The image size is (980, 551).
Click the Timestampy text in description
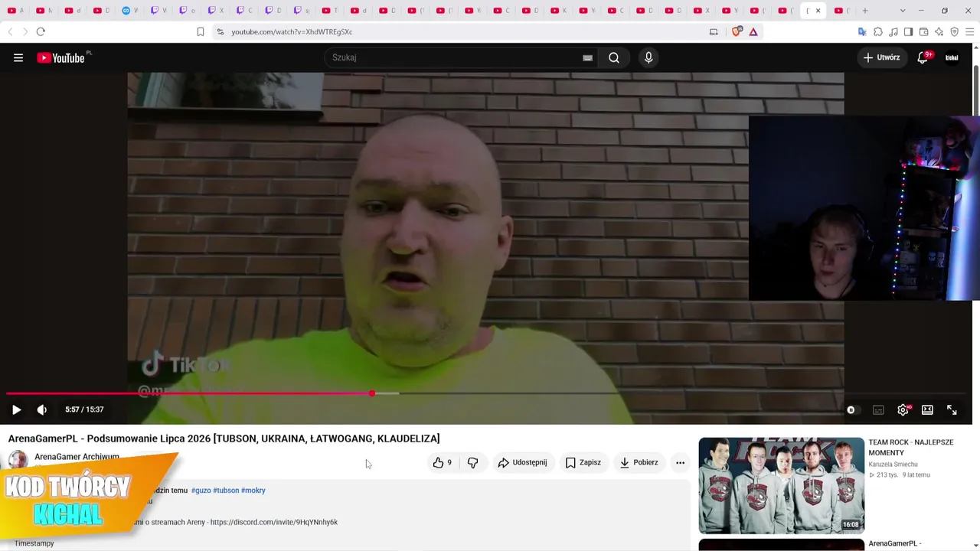[x=34, y=543]
